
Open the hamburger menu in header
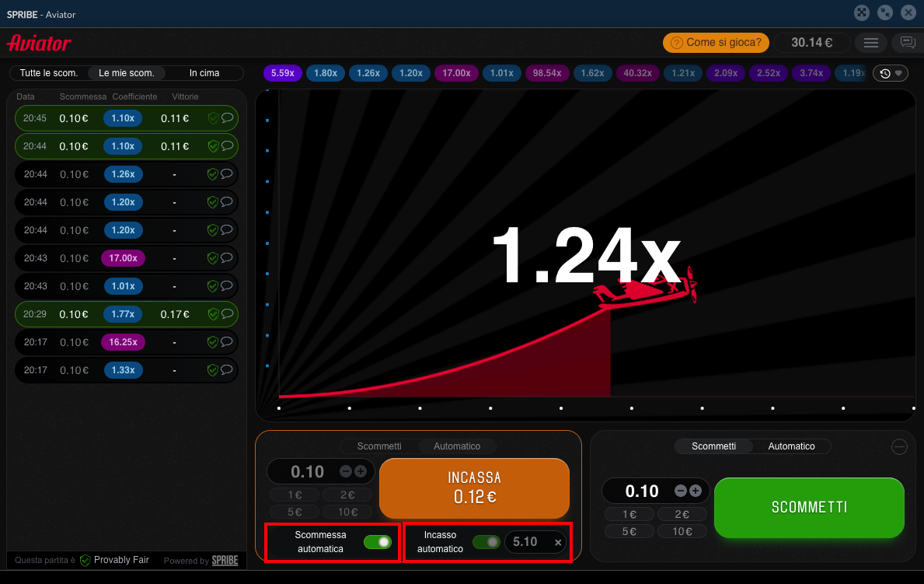point(871,43)
